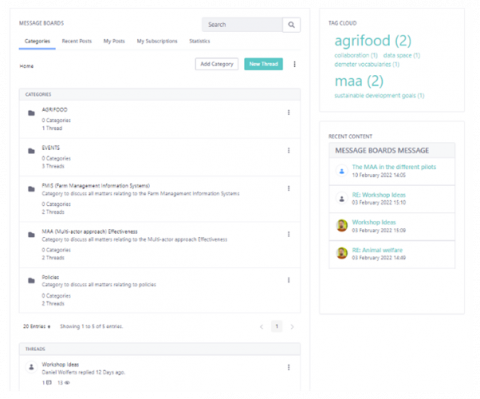480x399 pixels.
Task: Click photo avatar beside Workshop Ideas recent content
Action: tap(342, 226)
